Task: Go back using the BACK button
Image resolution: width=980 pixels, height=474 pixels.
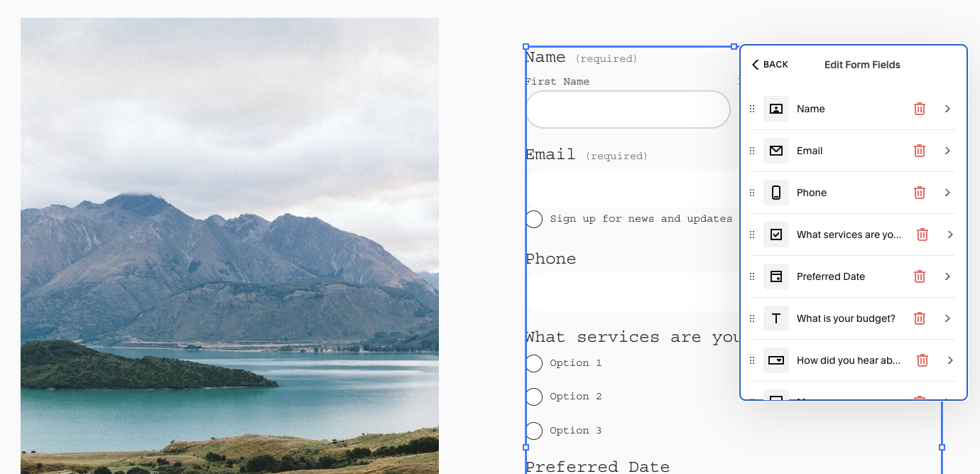Action: click(770, 65)
